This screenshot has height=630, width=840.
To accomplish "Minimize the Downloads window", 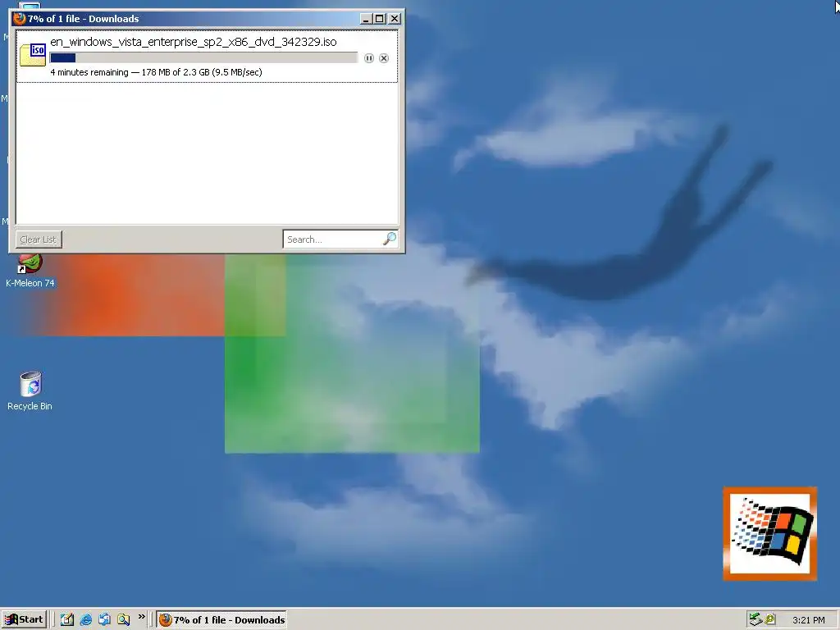I will coord(367,19).
